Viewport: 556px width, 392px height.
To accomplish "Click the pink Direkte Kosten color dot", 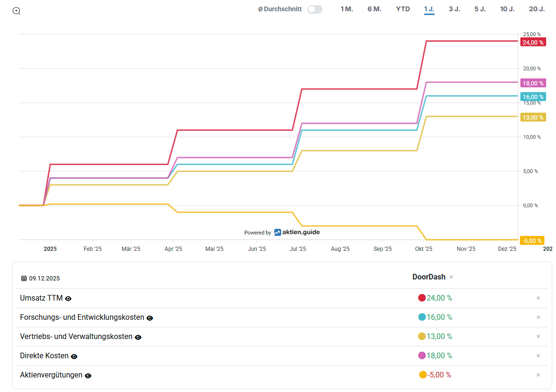I will click(421, 355).
